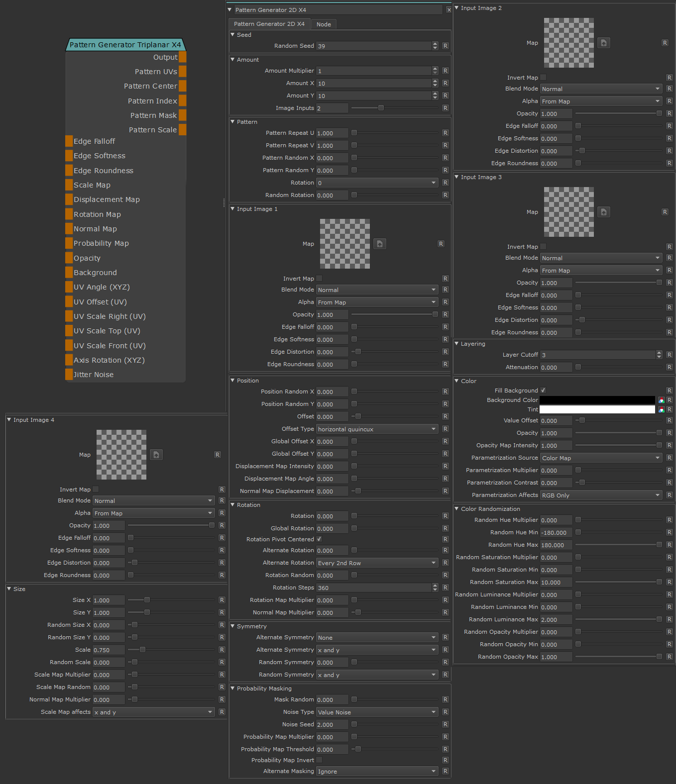Screen dimensions: 676x784
Task: Click the Output connector on the node
Action: click(x=183, y=57)
